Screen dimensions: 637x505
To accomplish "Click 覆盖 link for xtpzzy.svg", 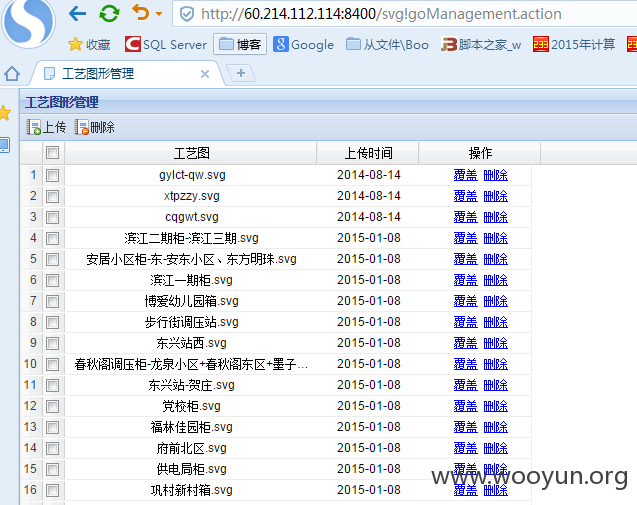I will click(465, 196).
